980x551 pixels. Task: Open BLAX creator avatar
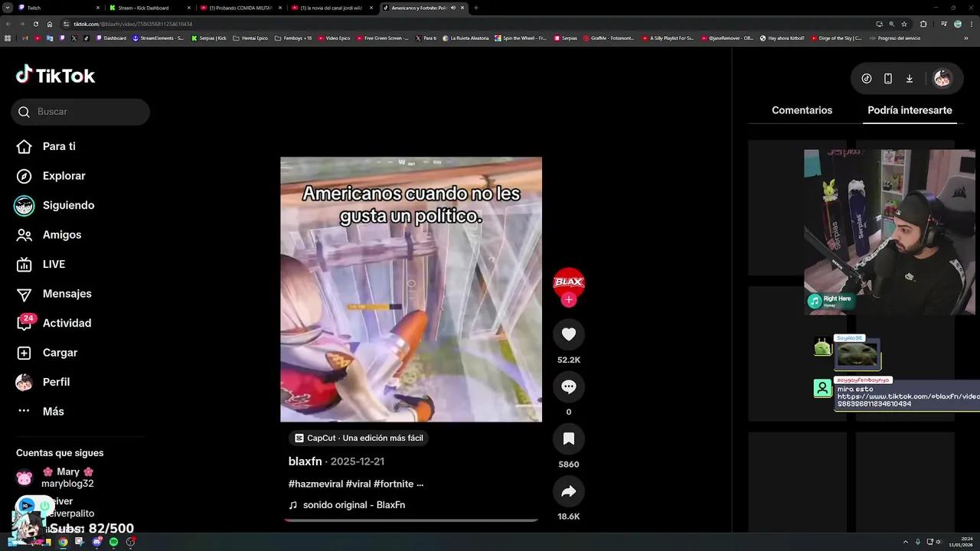[569, 282]
